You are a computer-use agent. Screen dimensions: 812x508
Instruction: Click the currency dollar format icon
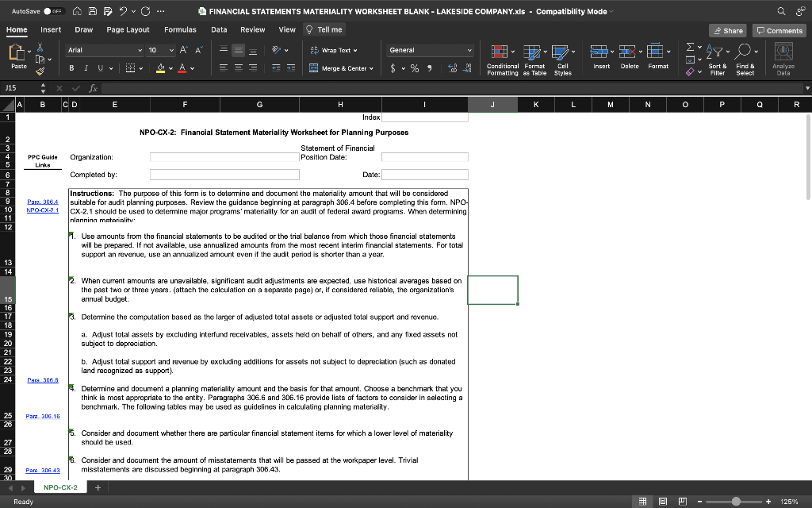(x=393, y=68)
